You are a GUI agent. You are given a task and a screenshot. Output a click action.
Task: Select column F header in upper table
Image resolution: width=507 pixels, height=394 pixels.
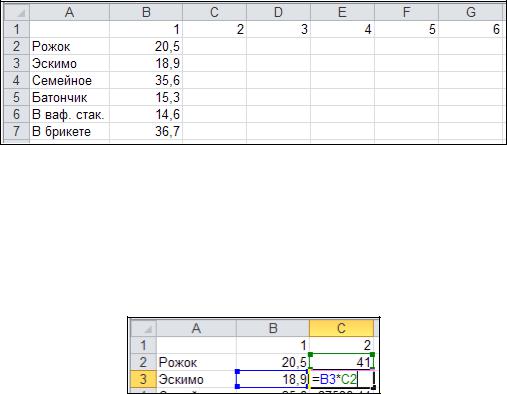(x=406, y=12)
